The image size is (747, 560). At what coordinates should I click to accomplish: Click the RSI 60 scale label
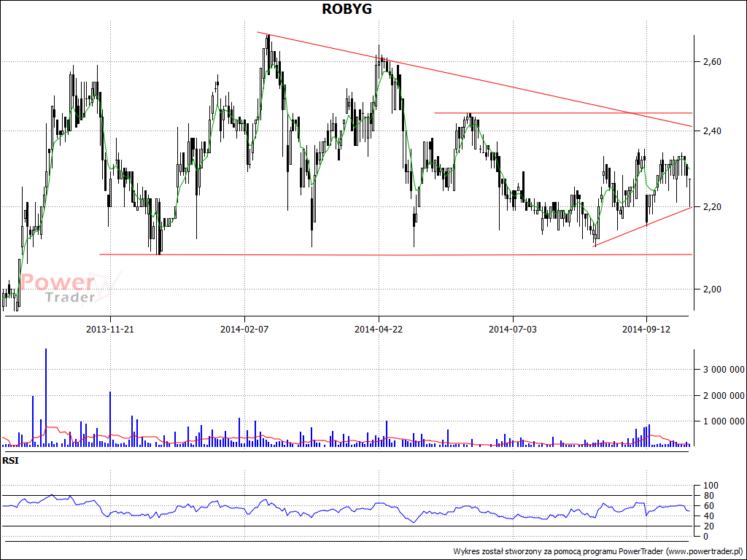pos(708,506)
